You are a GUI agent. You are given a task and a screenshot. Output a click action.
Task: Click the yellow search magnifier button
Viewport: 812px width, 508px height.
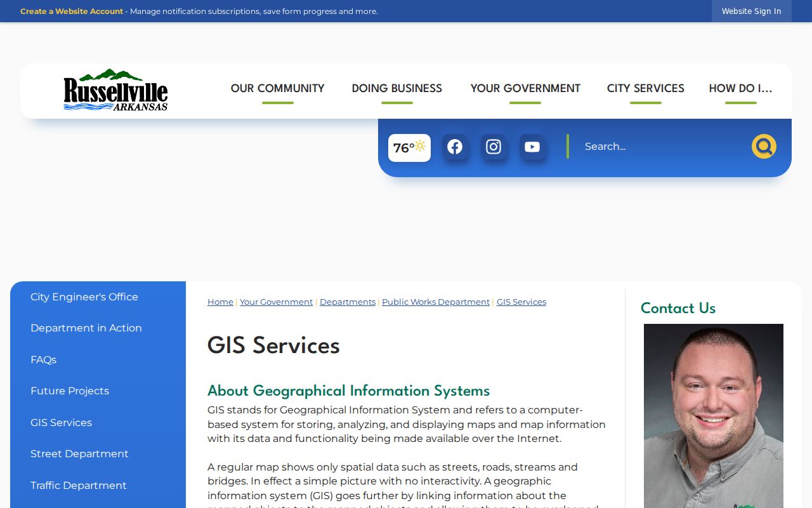[x=764, y=146]
